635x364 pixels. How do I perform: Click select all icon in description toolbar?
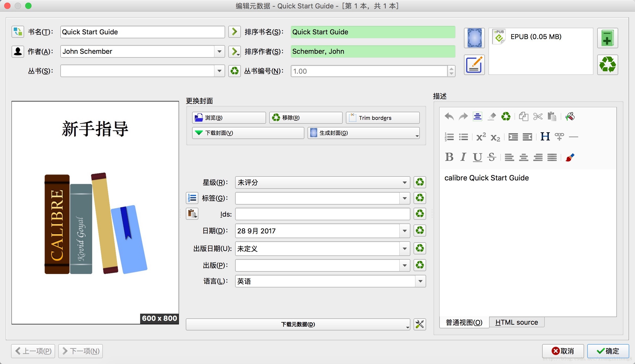(x=477, y=116)
